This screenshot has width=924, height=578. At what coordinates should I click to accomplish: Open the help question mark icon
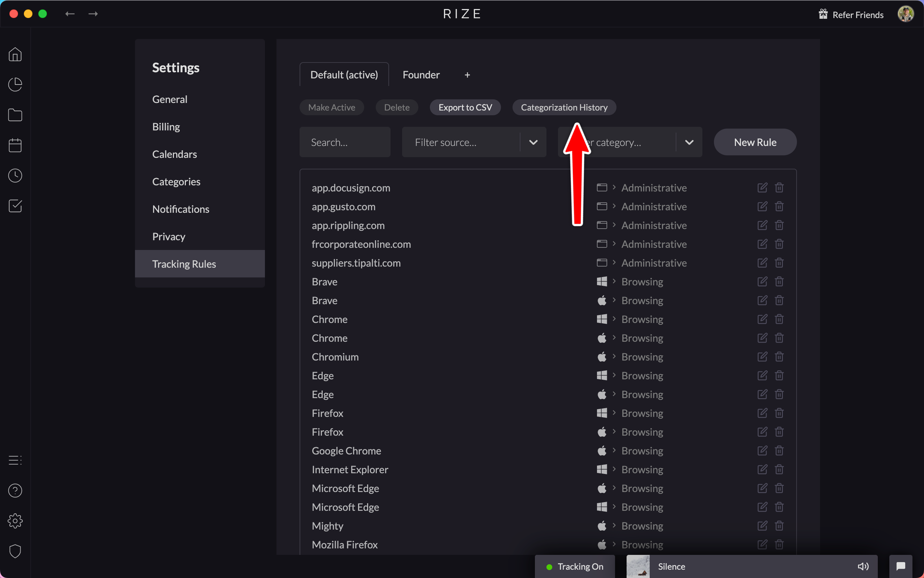click(x=15, y=491)
